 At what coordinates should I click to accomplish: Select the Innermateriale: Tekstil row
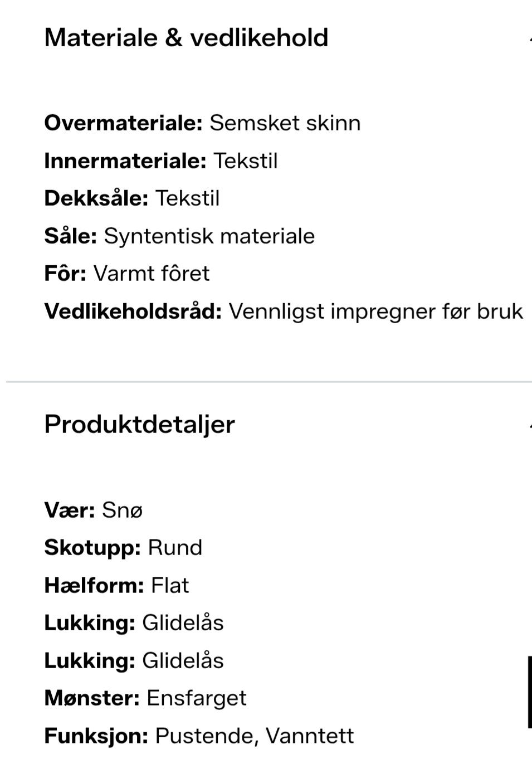pos(160,161)
